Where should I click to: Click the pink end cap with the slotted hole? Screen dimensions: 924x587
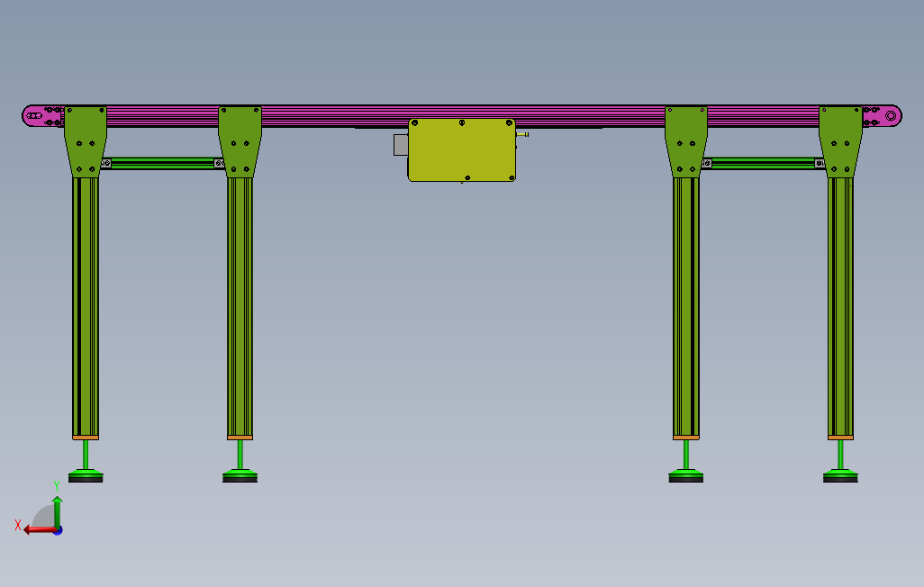pyautogui.click(x=41, y=115)
